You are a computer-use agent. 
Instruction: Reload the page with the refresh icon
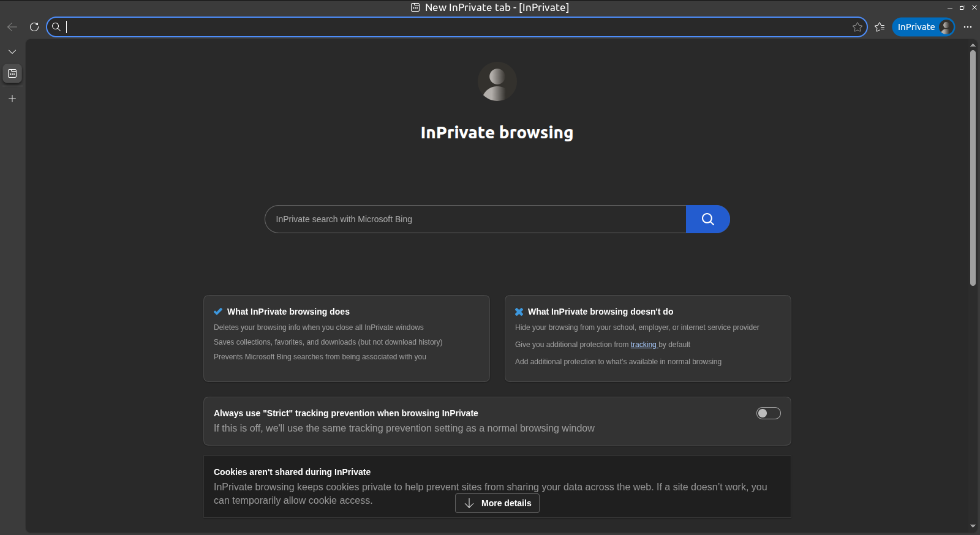click(34, 27)
